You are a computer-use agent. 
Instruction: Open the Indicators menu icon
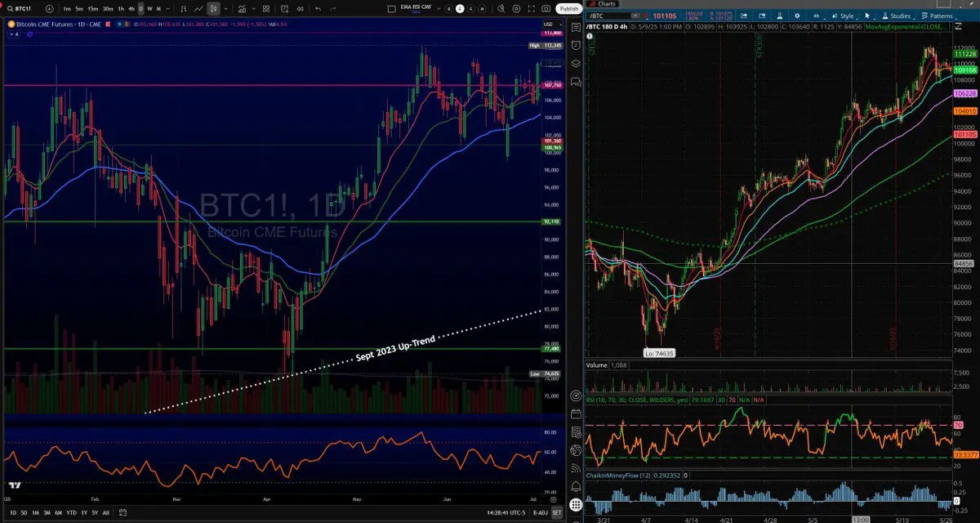pyautogui.click(x=242, y=8)
